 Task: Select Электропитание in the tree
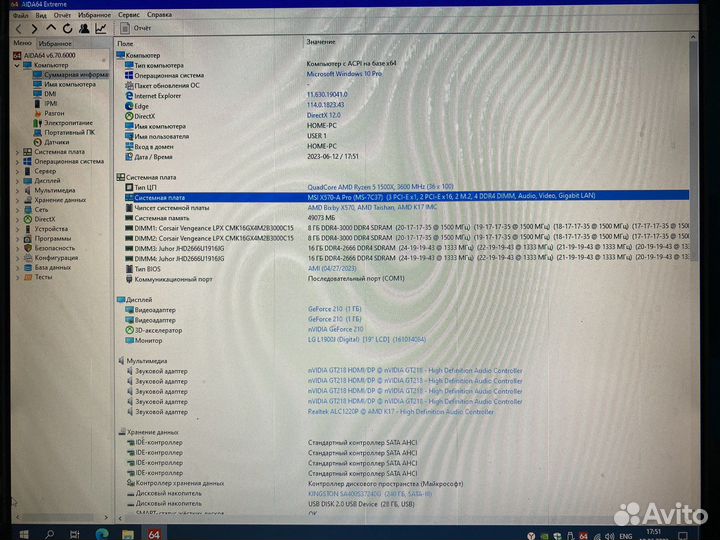63,123
